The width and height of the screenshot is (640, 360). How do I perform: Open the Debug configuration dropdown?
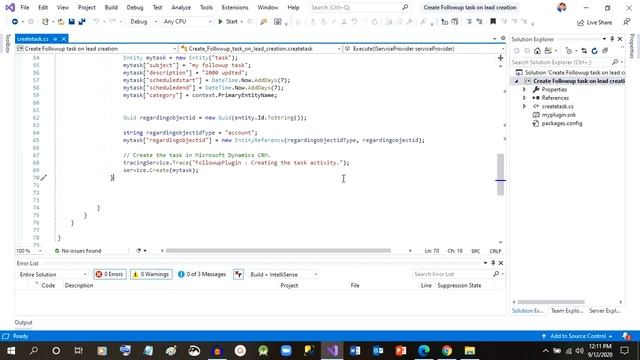click(x=143, y=22)
